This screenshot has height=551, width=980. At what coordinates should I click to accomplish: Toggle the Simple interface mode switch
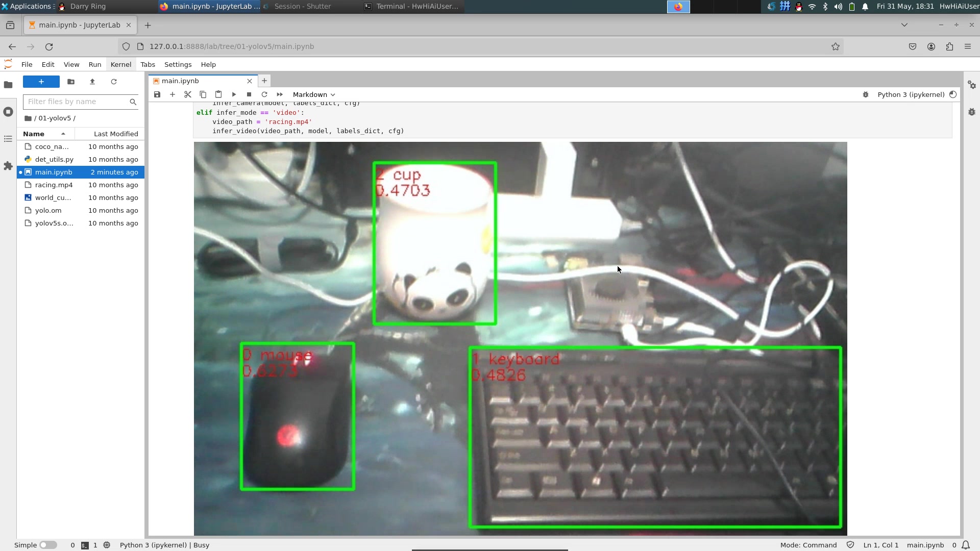tap(48, 545)
